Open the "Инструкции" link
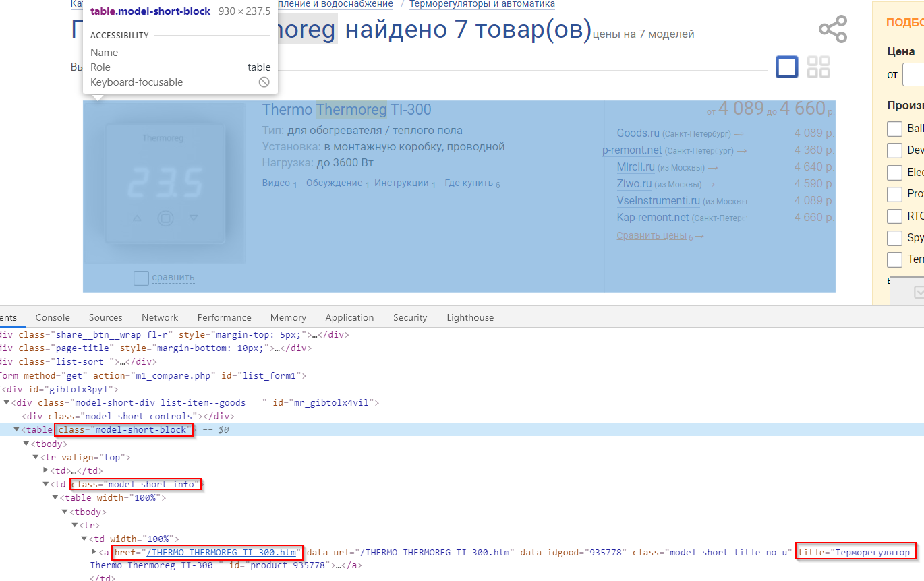This screenshot has width=924, height=581. (x=401, y=183)
